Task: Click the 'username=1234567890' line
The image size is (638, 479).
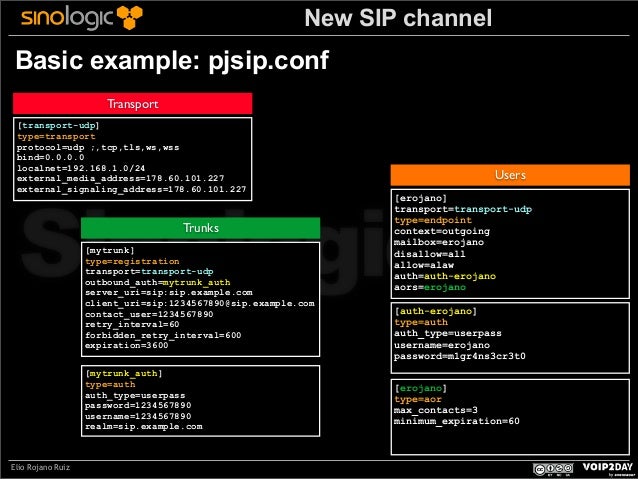Action: [x=138, y=416]
